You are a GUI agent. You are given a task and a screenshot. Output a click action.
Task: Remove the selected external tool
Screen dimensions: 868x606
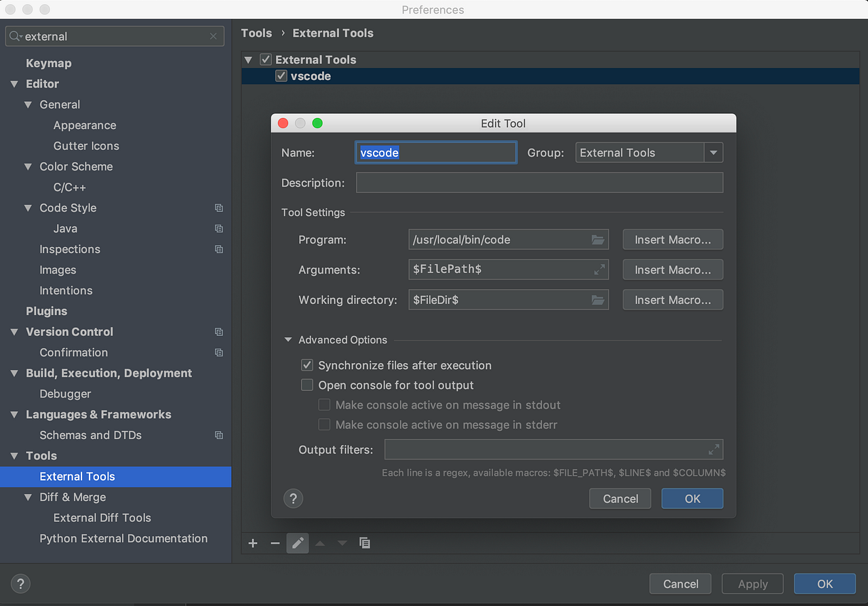click(x=275, y=543)
